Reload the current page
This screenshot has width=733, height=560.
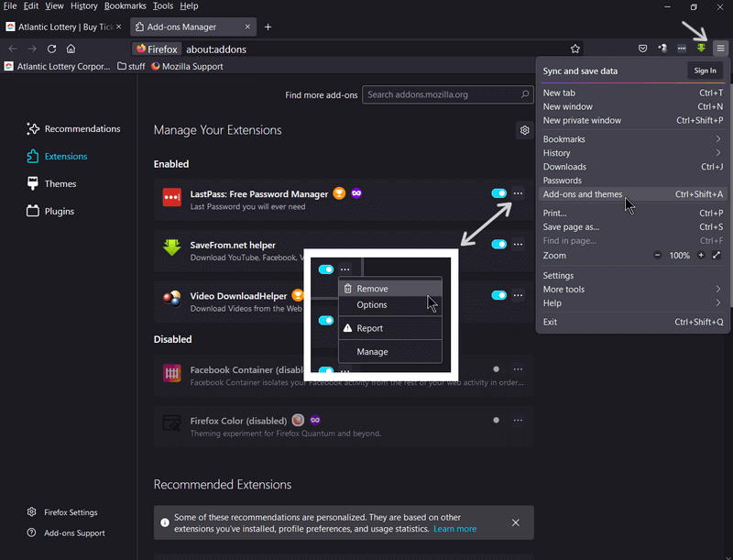pyautogui.click(x=51, y=49)
